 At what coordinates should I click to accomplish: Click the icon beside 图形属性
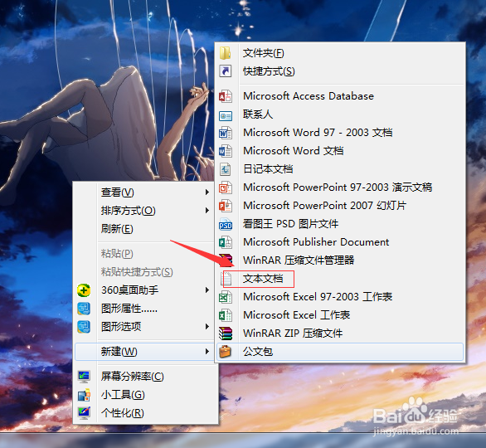[84, 309]
